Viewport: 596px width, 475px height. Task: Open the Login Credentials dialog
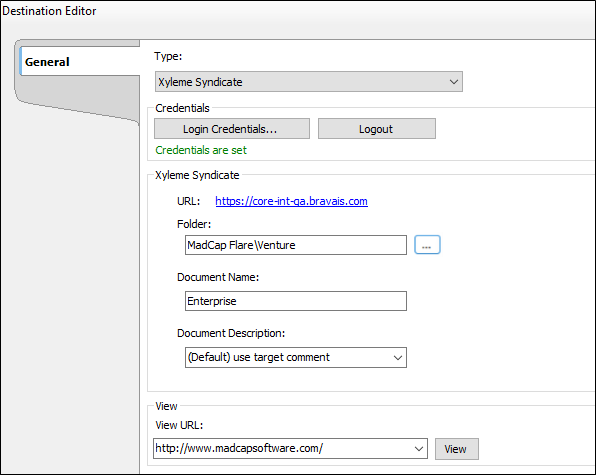coord(232,129)
